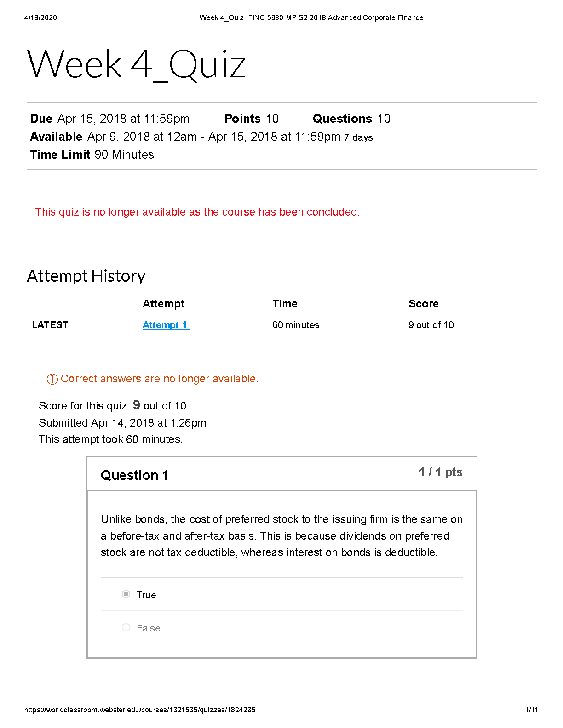The height and width of the screenshot is (728, 563).
Task: Click the 4/19/2020 date in the header
Action: 40,17
